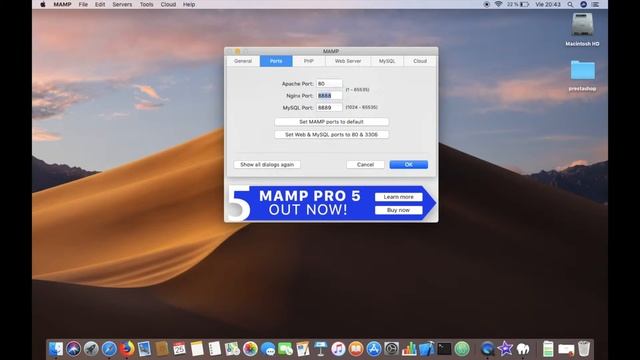This screenshot has width=640, height=360.
Task: Click the Nginx Port field
Action: tap(329, 96)
